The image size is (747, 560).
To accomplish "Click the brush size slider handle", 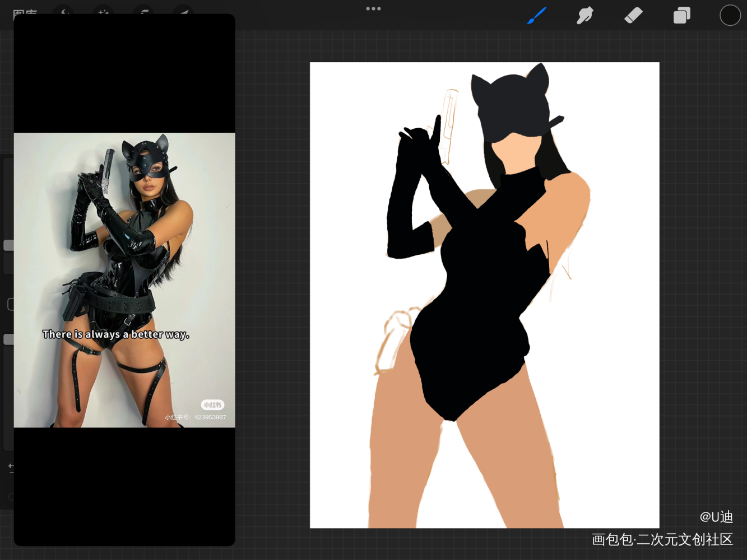I will pyautogui.click(x=8, y=245).
